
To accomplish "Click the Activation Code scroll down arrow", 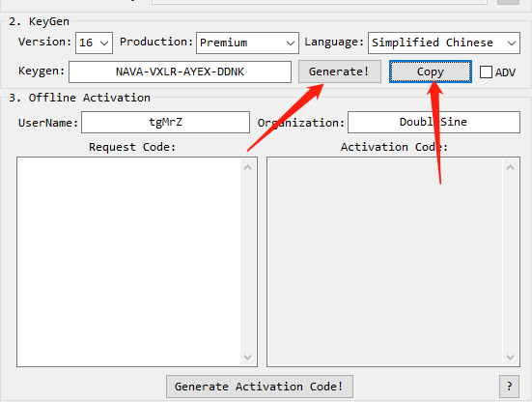I will [x=511, y=358].
